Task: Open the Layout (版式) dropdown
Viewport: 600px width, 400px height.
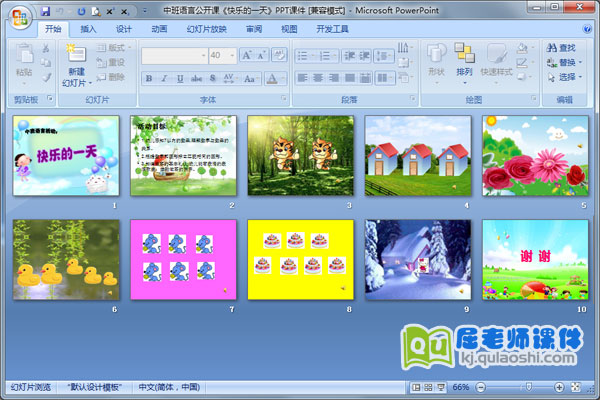Action: 116,47
